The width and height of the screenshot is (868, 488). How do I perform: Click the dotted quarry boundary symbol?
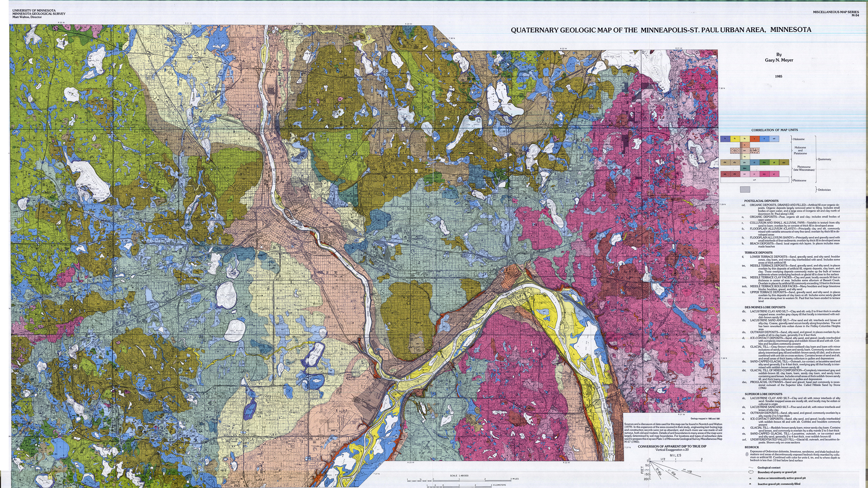click(x=751, y=472)
